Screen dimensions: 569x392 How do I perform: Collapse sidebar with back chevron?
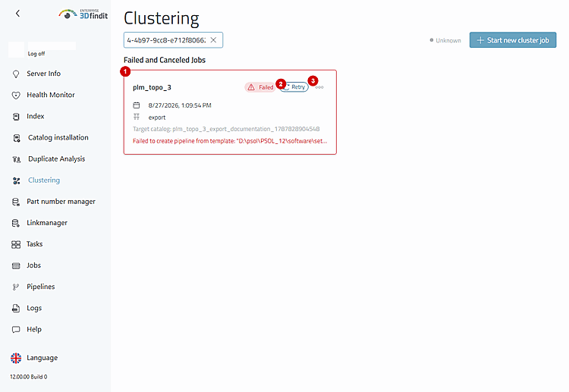pyautogui.click(x=17, y=14)
